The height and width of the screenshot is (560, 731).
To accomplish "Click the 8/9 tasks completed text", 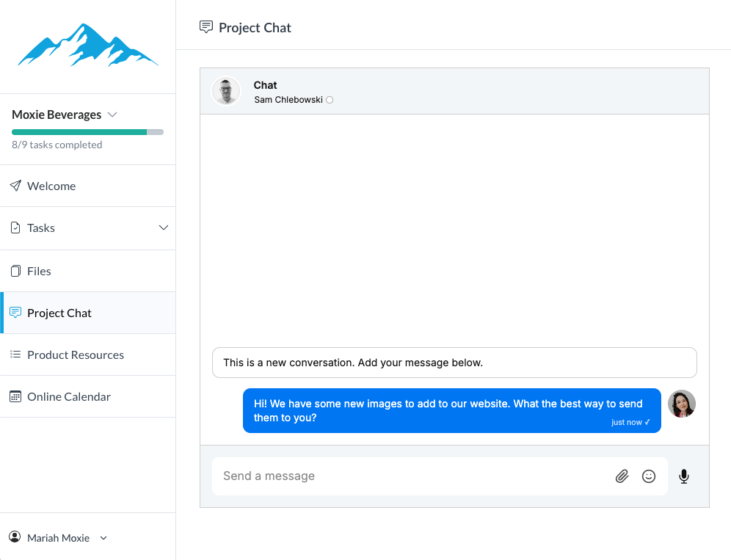I will pyautogui.click(x=57, y=145).
